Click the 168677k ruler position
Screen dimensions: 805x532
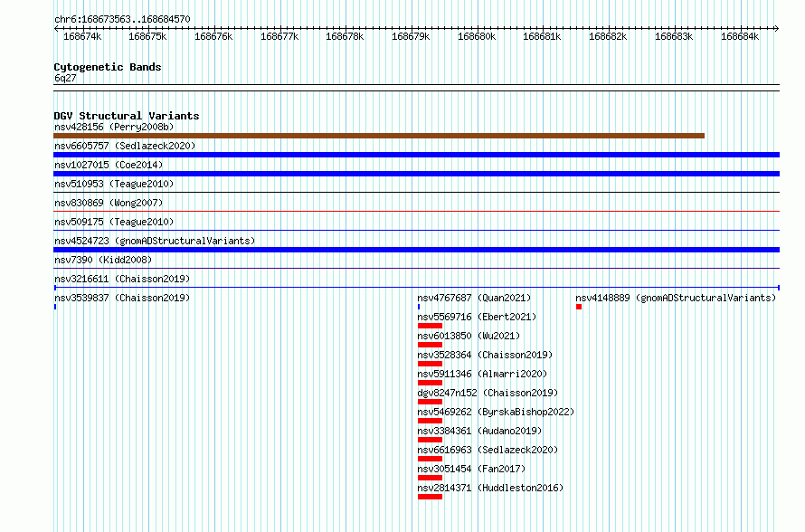pyautogui.click(x=279, y=36)
